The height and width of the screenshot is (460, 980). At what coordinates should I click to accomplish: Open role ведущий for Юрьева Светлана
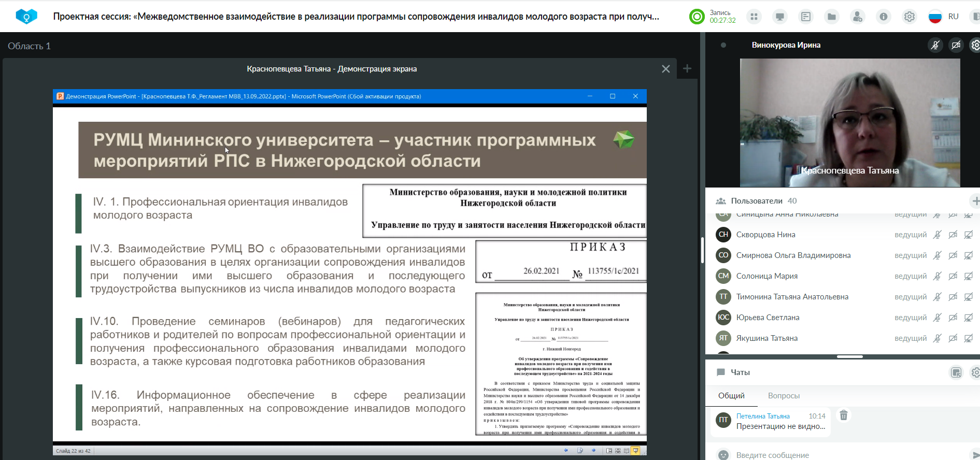(x=911, y=318)
